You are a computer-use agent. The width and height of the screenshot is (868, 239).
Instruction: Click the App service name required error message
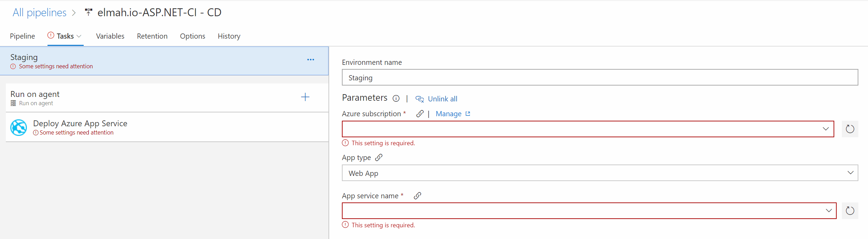coord(383,225)
